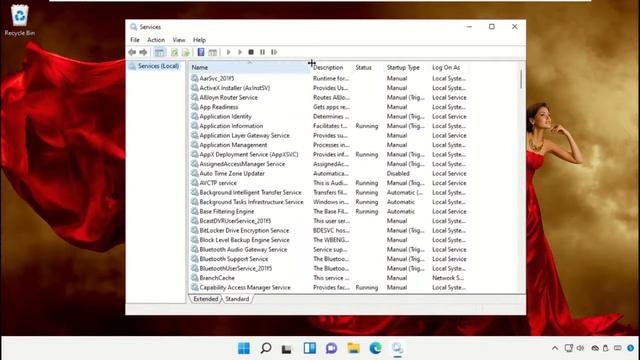Select BitLocker Drive Encryption Service
Viewport: 640px width, 360px height.
[x=244, y=230]
